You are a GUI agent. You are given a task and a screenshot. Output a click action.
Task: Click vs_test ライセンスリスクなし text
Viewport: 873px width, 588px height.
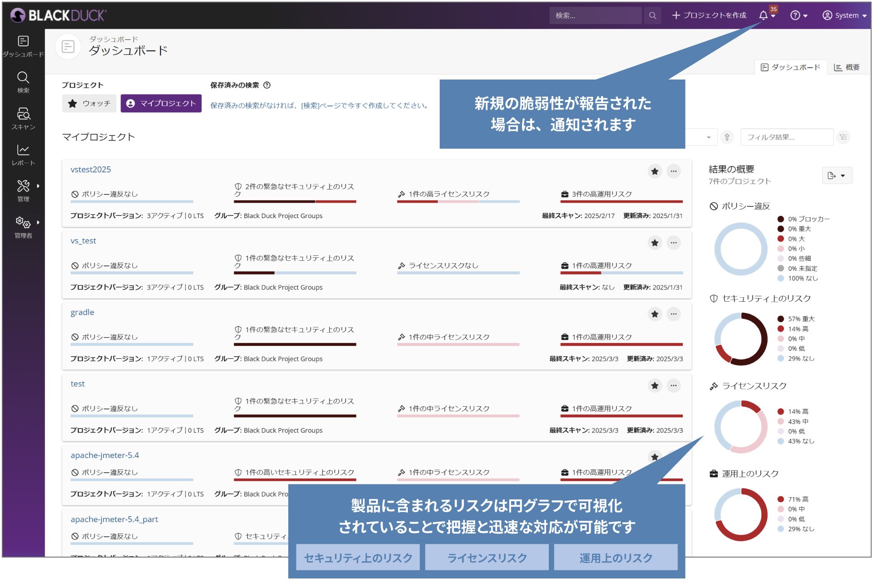click(x=443, y=266)
